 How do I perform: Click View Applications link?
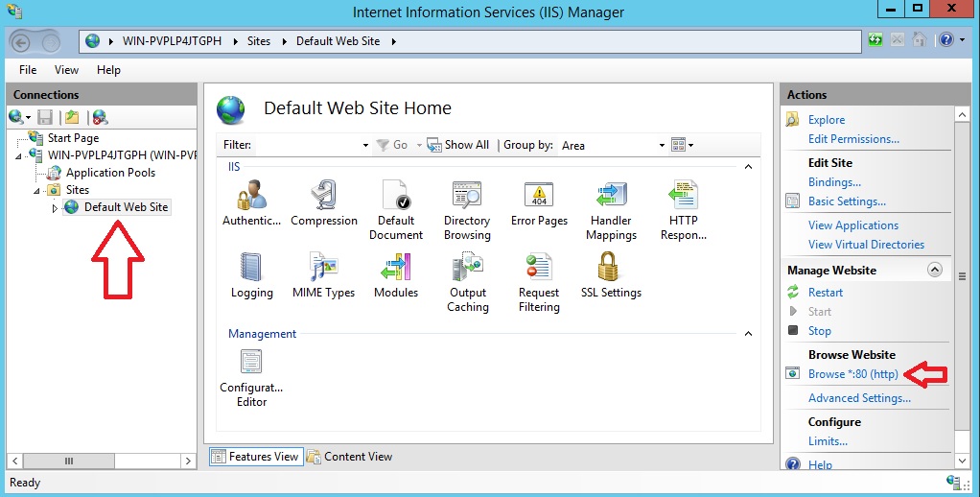click(853, 225)
